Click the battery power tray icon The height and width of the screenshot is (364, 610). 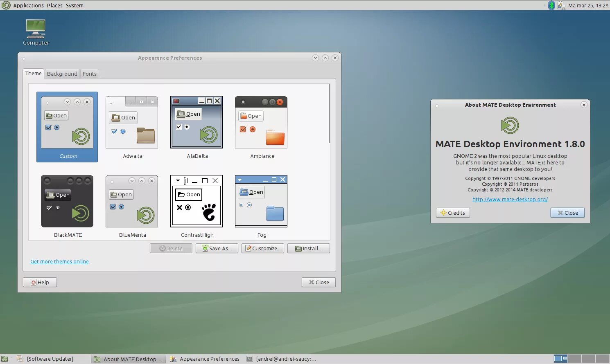click(x=561, y=5)
